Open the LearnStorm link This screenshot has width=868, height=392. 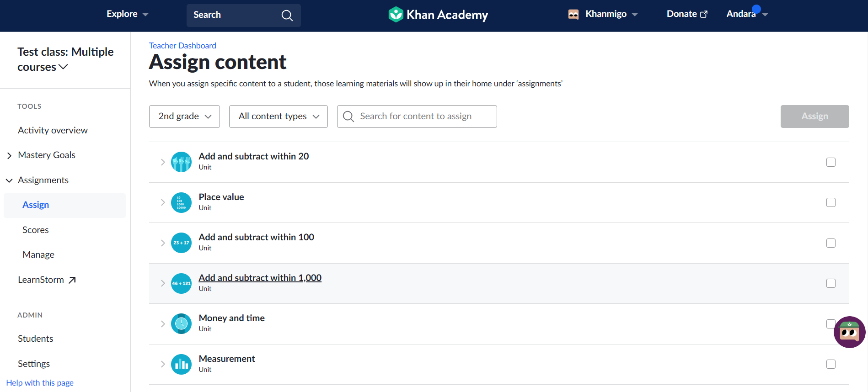[47, 280]
